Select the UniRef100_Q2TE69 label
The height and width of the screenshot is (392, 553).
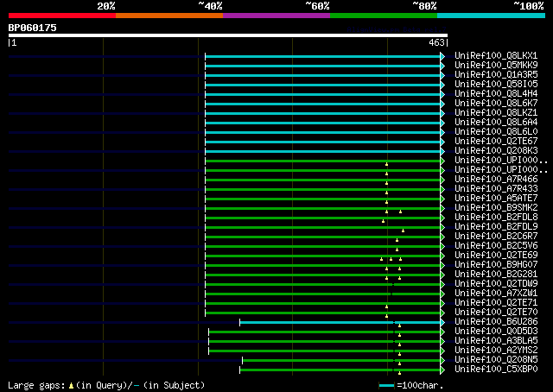click(496, 256)
